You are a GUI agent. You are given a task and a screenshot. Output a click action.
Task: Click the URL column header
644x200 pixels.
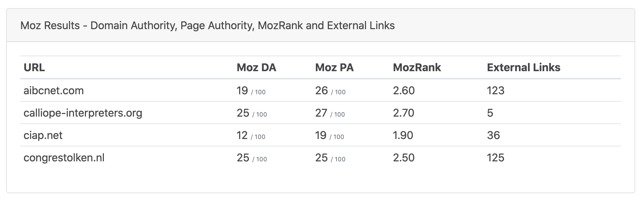coord(34,67)
